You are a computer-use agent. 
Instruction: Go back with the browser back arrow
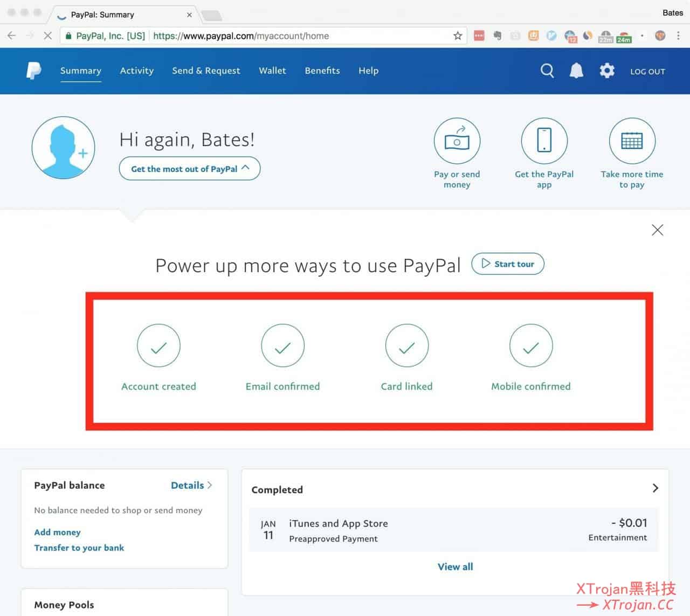12,36
